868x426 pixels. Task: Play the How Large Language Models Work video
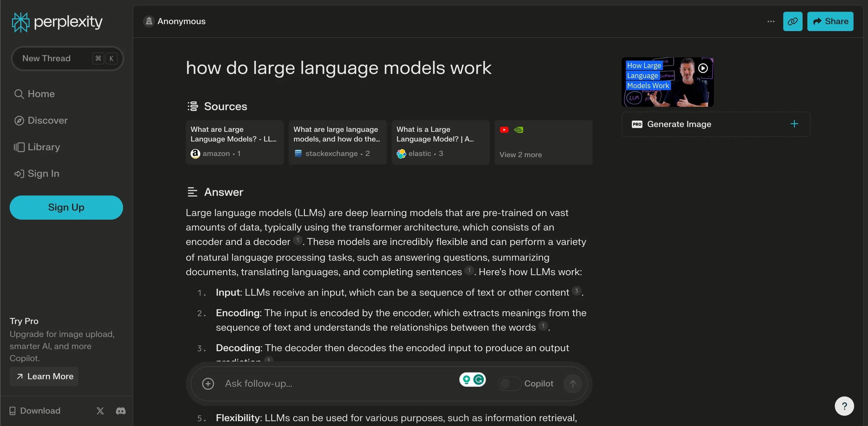click(x=702, y=68)
